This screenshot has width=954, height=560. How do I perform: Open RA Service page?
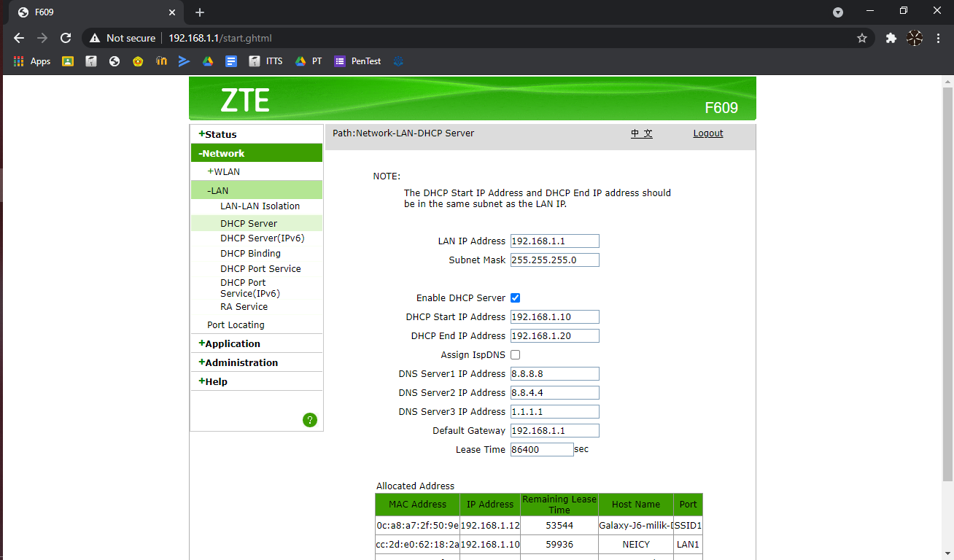[x=244, y=307]
